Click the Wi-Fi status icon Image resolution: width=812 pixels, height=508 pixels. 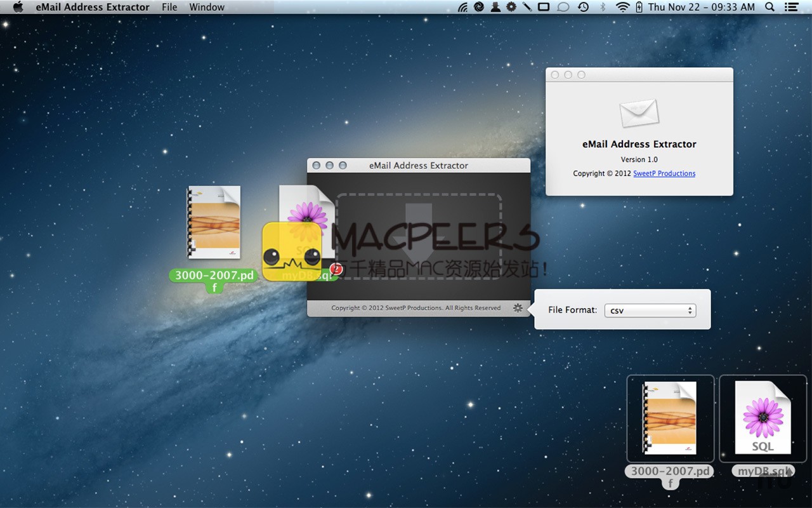click(x=623, y=7)
